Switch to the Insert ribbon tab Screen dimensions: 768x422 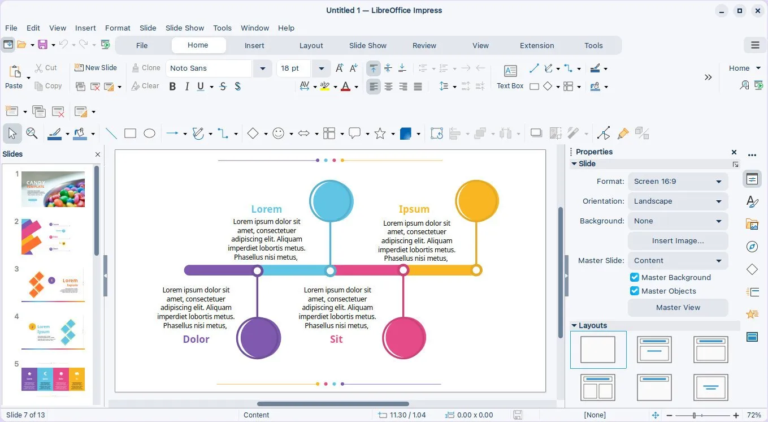[x=254, y=45]
